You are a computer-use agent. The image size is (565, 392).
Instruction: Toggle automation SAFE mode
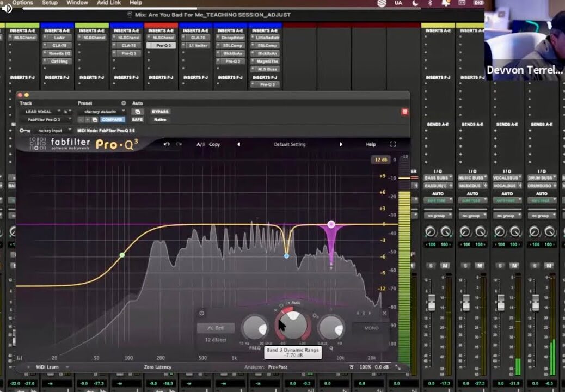pyautogui.click(x=137, y=120)
